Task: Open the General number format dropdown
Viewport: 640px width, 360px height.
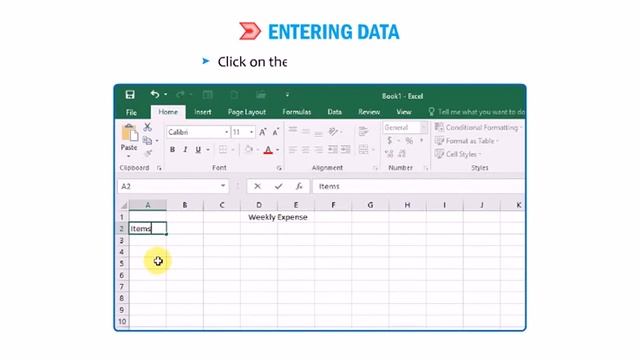Action: coord(423,127)
